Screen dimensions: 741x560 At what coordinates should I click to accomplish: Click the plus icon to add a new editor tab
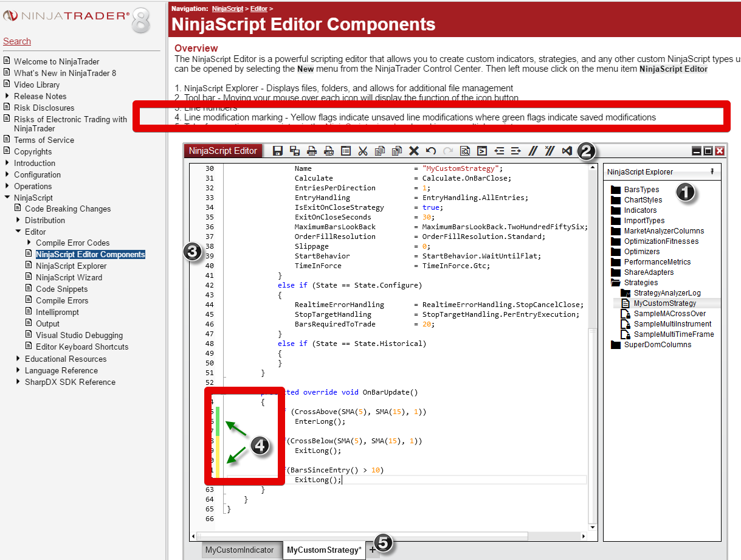(x=372, y=550)
